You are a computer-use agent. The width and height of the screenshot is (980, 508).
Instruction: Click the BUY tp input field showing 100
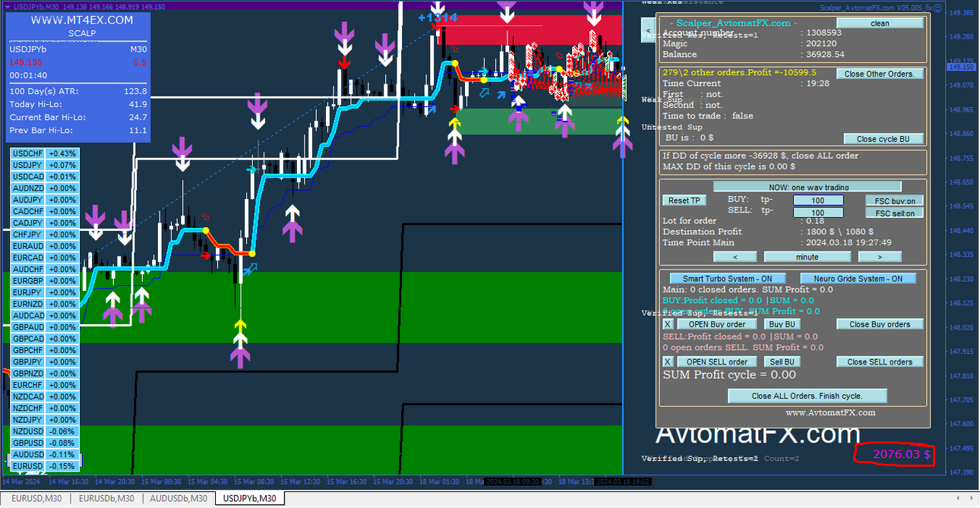point(818,200)
